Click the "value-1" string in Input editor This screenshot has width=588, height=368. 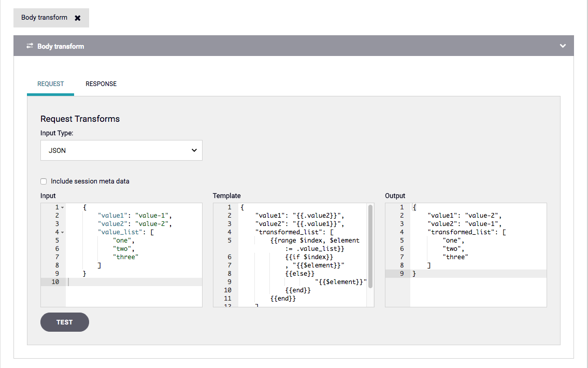pyautogui.click(x=153, y=216)
